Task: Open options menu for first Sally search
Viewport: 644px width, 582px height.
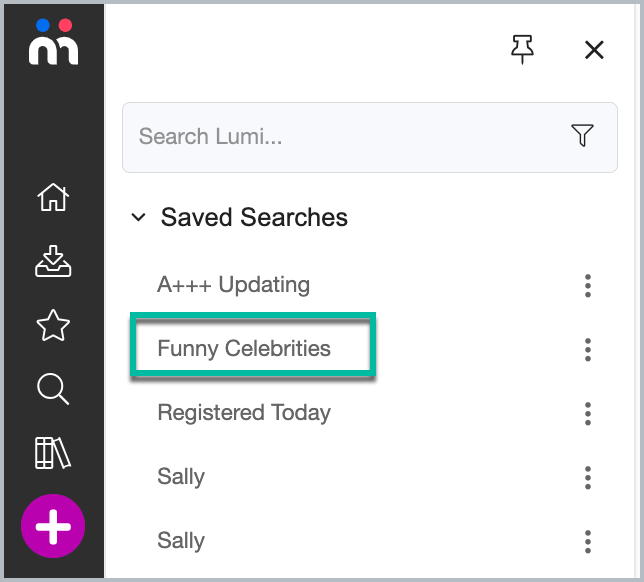Action: click(588, 478)
